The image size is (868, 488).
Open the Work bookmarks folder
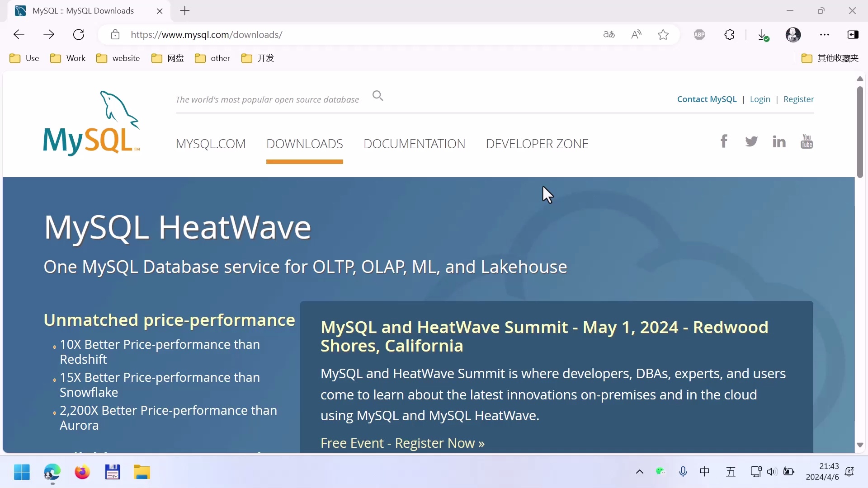point(68,58)
